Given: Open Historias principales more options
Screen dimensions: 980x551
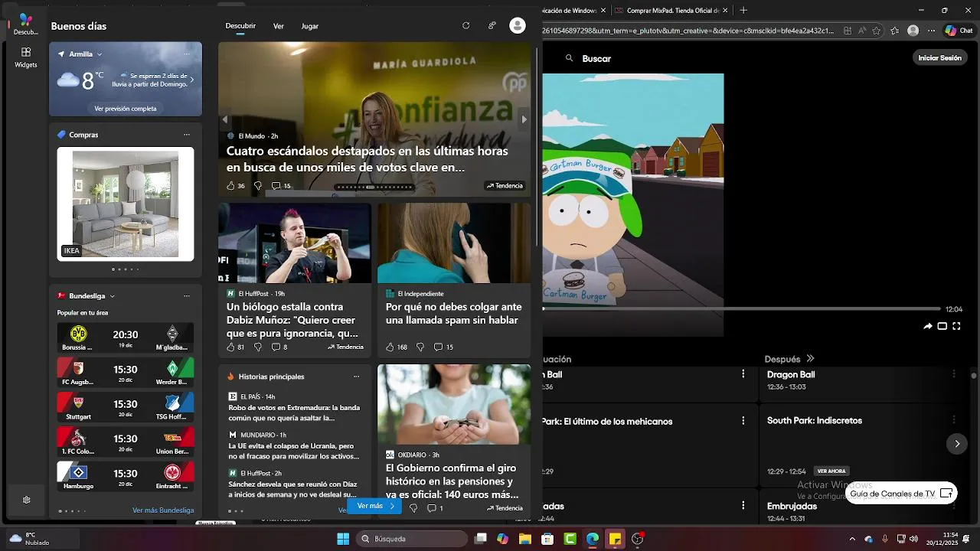Looking at the screenshot, I should 356,377.
